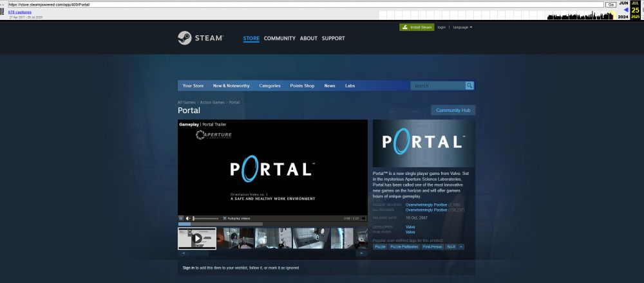This screenshot has height=283, width=644.
Task: Open New & Noteworthy menu
Action: click(x=231, y=86)
